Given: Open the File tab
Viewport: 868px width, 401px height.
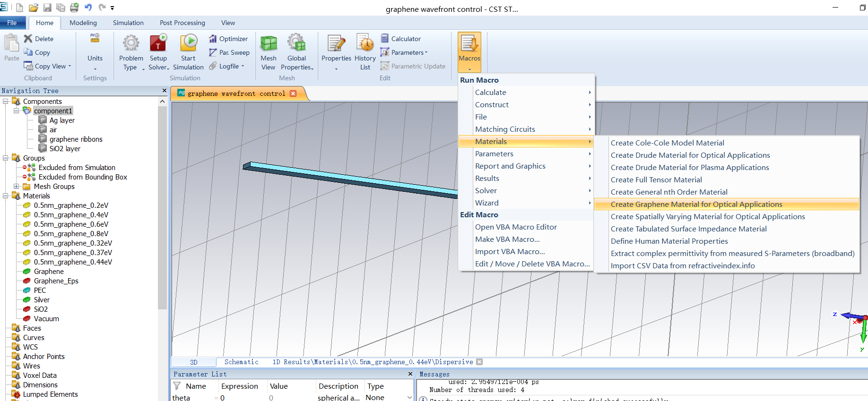Looking at the screenshot, I should [x=12, y=23].
